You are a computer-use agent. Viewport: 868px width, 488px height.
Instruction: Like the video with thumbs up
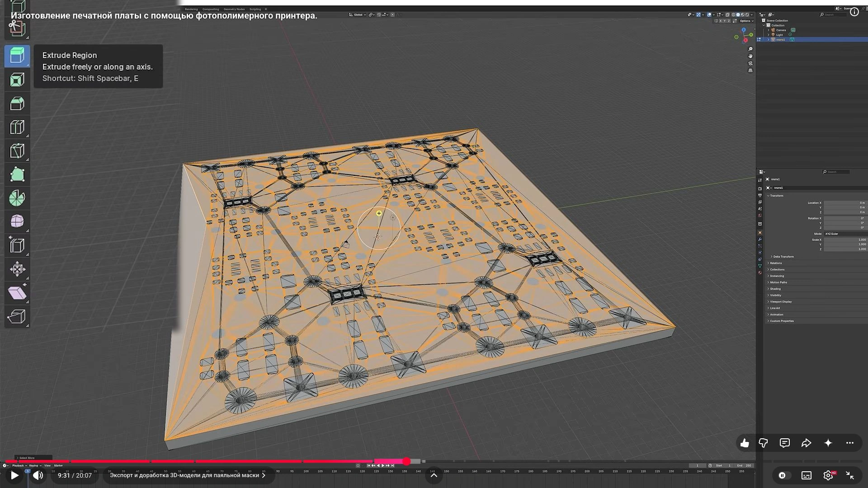[x=745, y=443]
